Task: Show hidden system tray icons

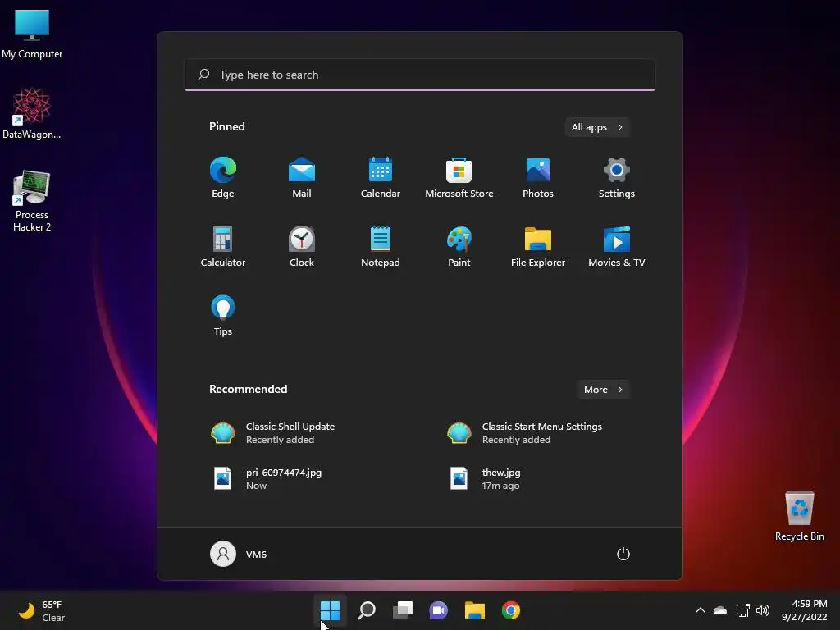Action: pyautogui.click(x=701, y=610)
